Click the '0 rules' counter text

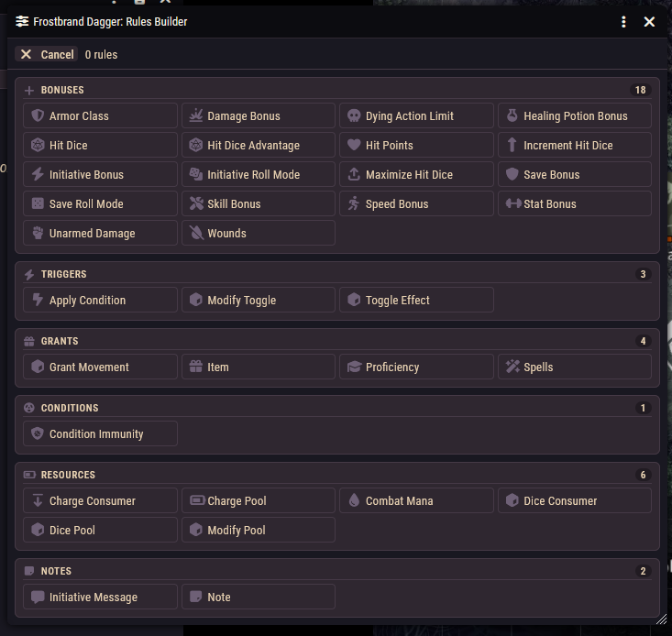click(x=101, y=54)
